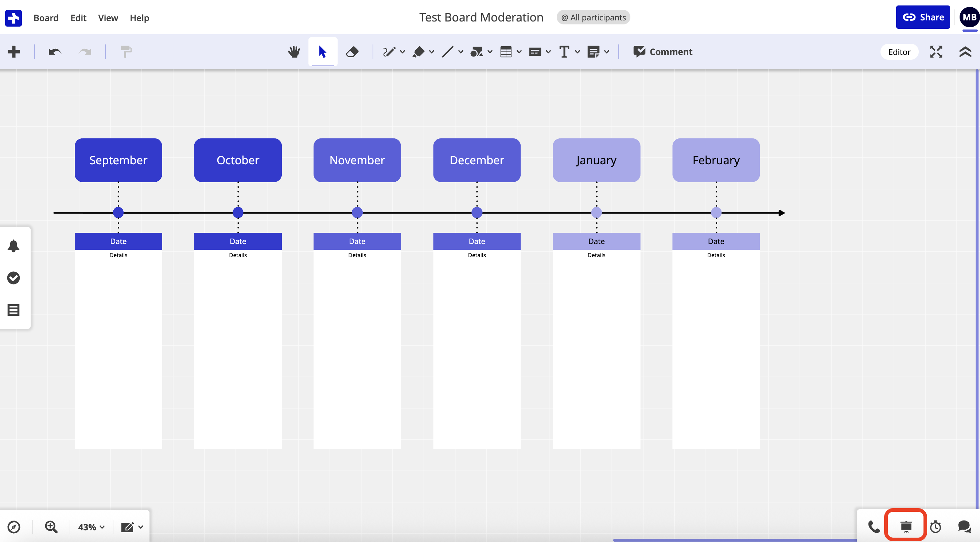Screen dimensions: 980x542
Task: Click the Editor role button
Action: pos(899,52)
